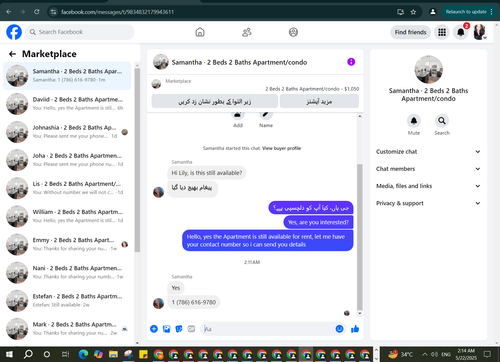
Task: Click the "Yes, are you interested?" message bubble
Action: (318, 222)
